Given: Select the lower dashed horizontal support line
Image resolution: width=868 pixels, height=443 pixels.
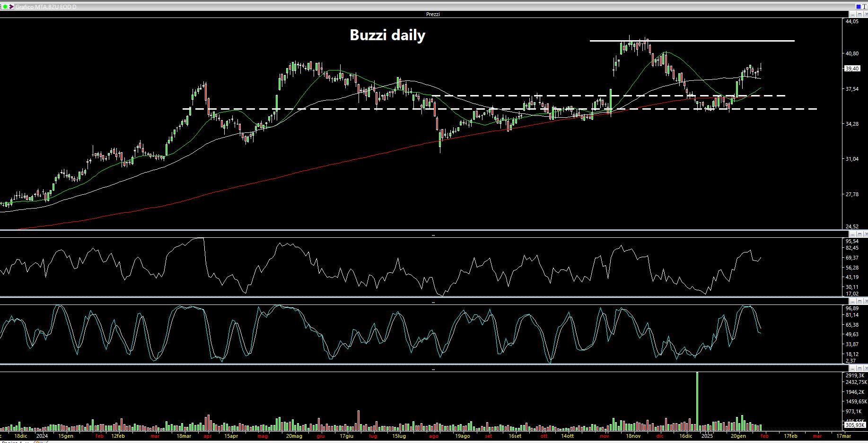Looking at the screenshot, I should click(x=500, y=109).
